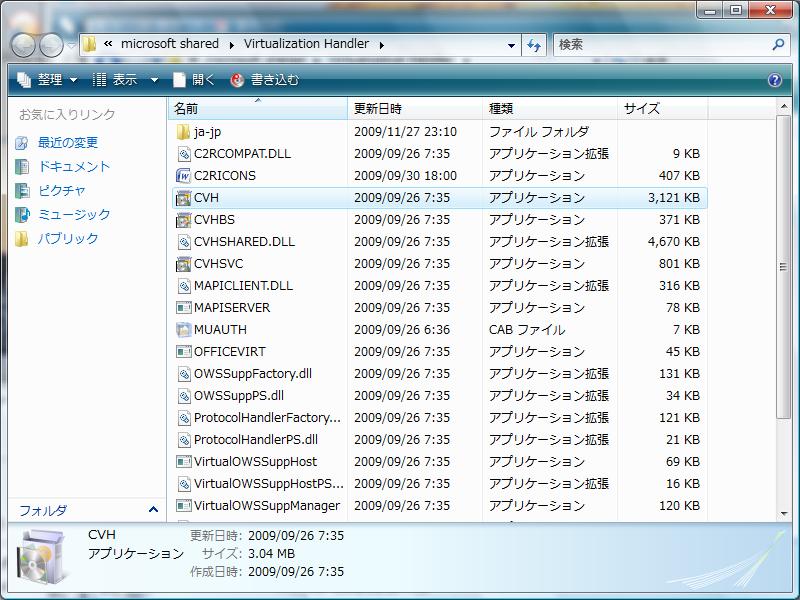
Task: Go back with the Back arrow
Action: tap(22, 45)
